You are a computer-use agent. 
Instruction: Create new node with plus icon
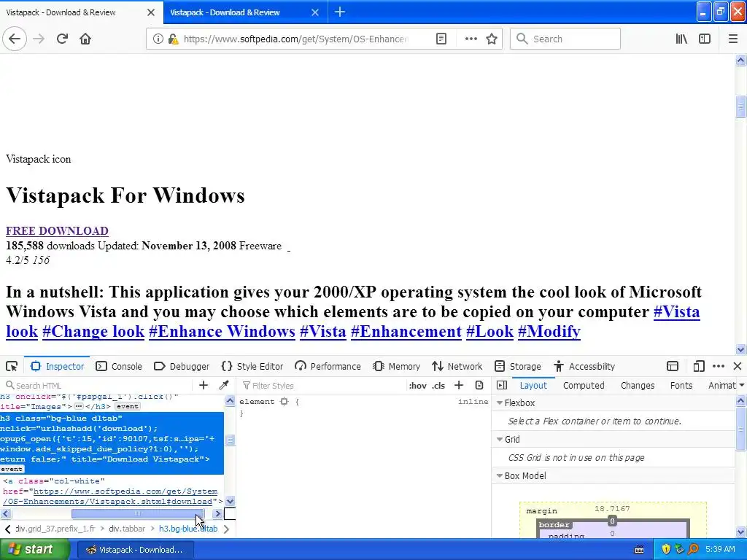[x=204, y=385]
